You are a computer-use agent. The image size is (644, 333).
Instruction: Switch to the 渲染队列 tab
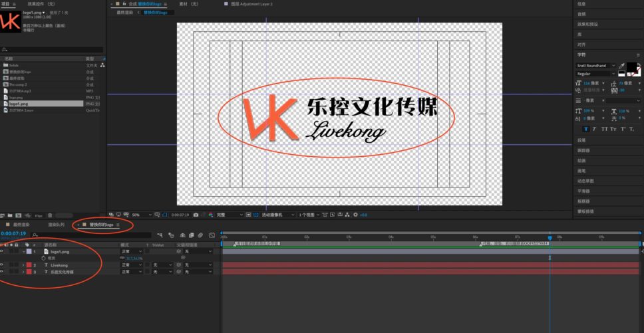pyautogui.click(x=57, y=225)
